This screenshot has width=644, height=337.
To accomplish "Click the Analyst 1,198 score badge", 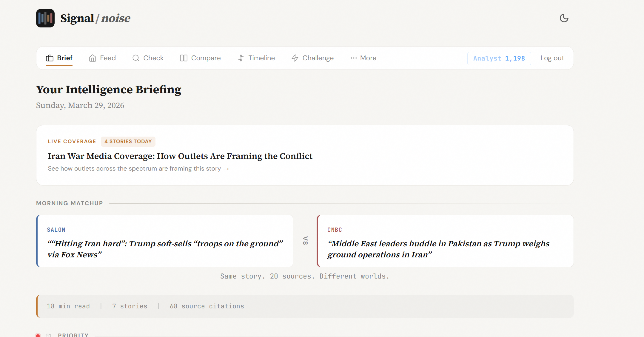I will 499,58.
